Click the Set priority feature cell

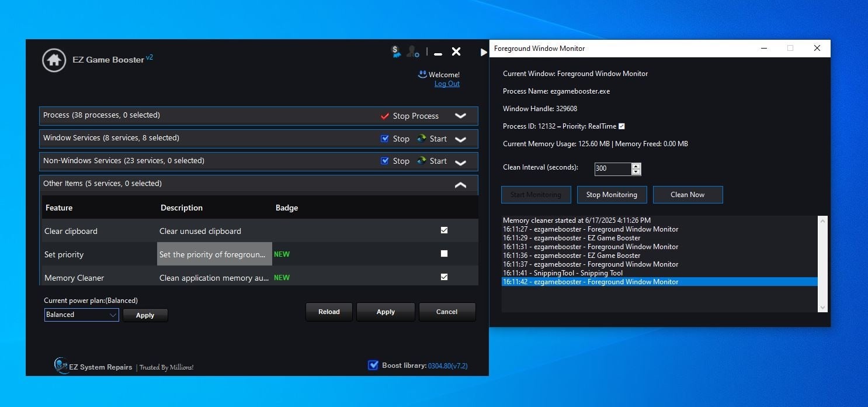tap(99, 254)
